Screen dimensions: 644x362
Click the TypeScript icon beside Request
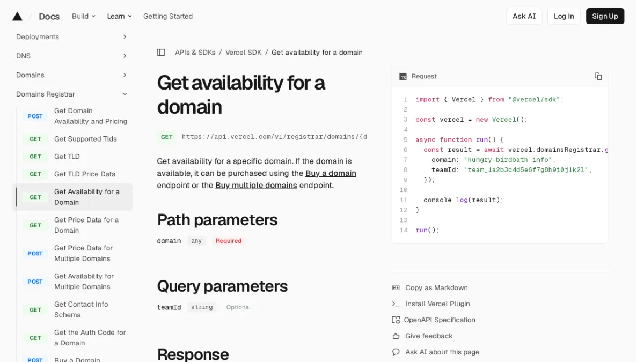[403, 77]
